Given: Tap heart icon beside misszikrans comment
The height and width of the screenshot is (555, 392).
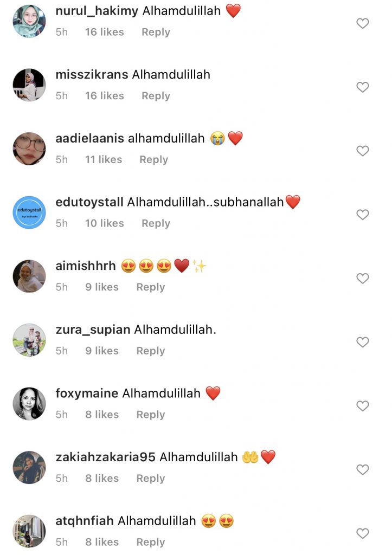Looking at the screenshot, I should pyautogui.click(x=363, y=87).
